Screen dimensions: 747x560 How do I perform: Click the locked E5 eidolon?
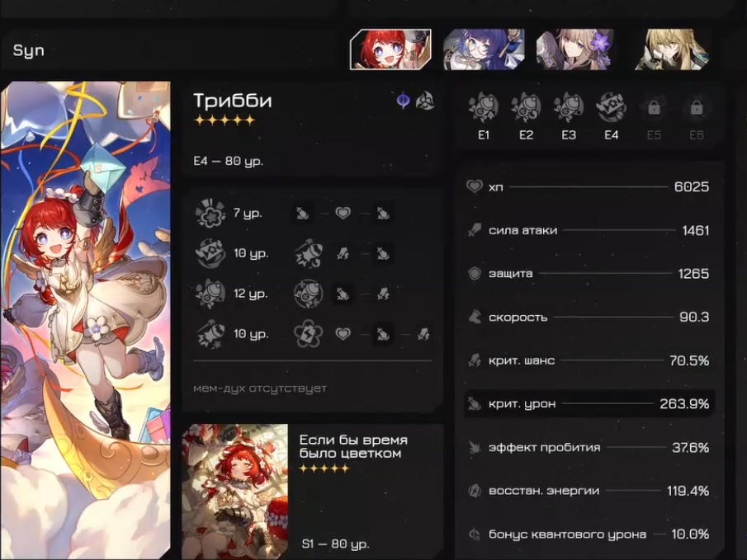[x=654, y=108]
